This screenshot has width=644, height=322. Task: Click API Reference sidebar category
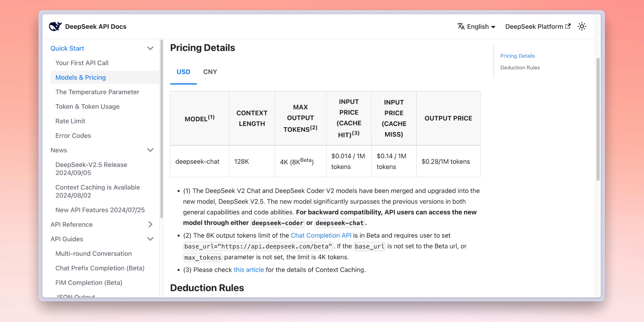coord(71,224)
